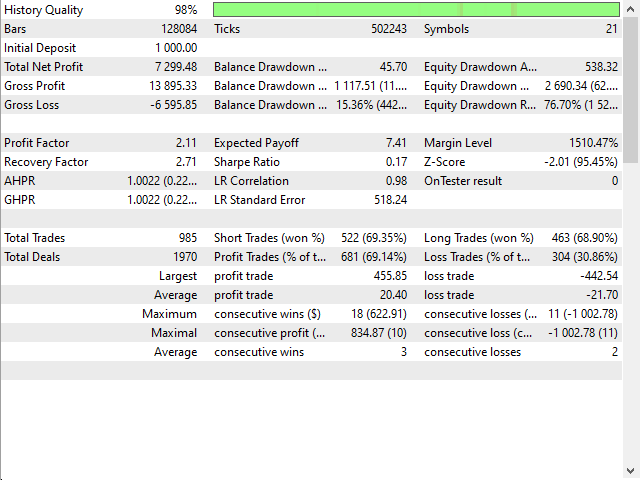Click the Total Net Profit label
Image resolution: width=640 pixels, height=480 pixels.
(44, 67)
